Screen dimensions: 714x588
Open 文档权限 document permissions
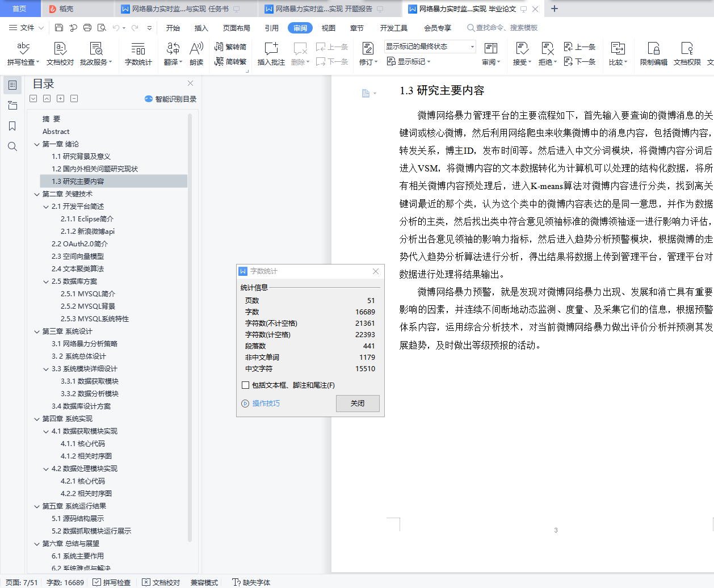[x=687, y=54]
